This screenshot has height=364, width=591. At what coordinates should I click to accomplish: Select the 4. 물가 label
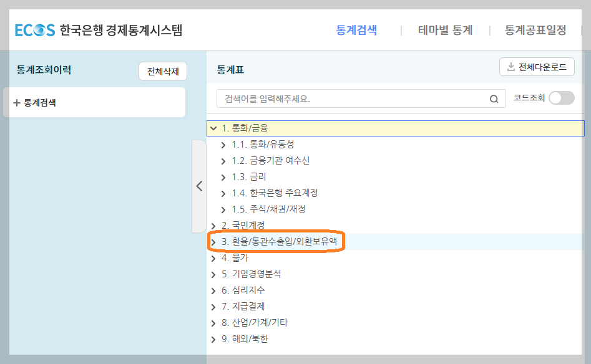[235, 258]
